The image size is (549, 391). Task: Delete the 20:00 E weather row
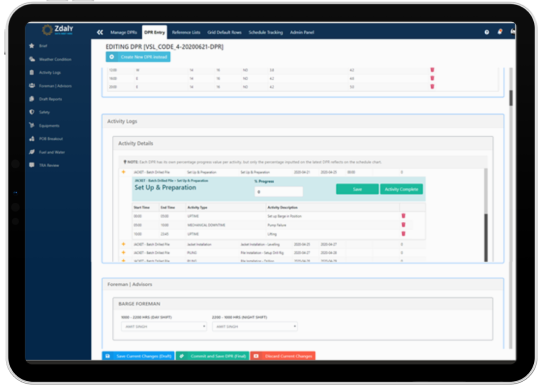tap(432, 86)
